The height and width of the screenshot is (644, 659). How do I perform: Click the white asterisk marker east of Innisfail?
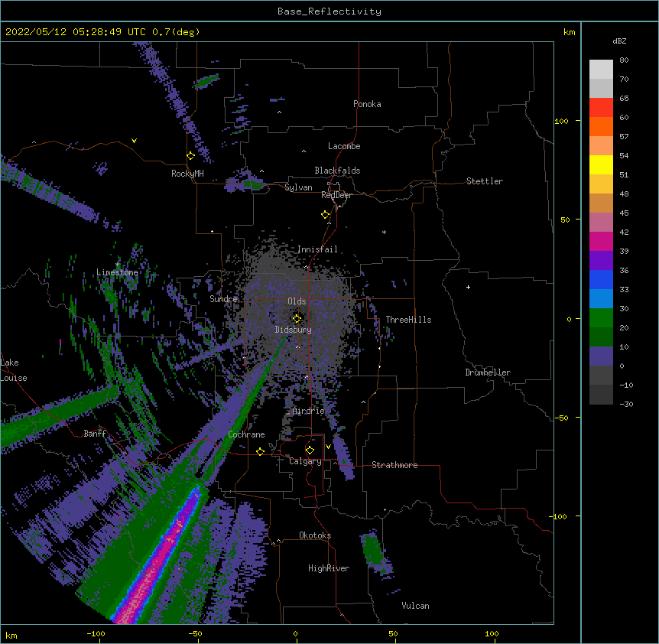tap(384, 232)
